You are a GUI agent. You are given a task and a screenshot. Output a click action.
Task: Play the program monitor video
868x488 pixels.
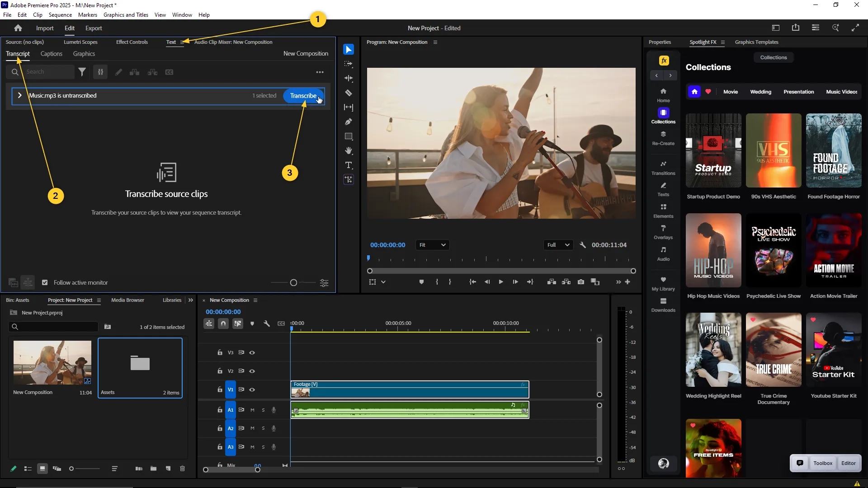501,282
